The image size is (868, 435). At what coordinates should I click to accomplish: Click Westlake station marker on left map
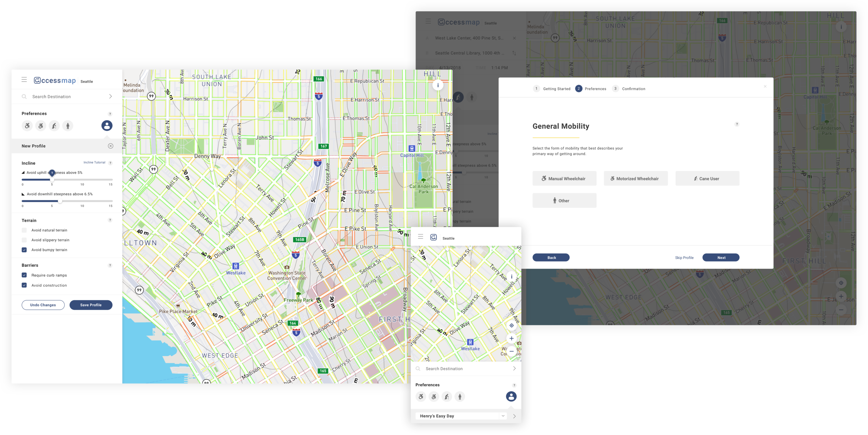[236, 266]
